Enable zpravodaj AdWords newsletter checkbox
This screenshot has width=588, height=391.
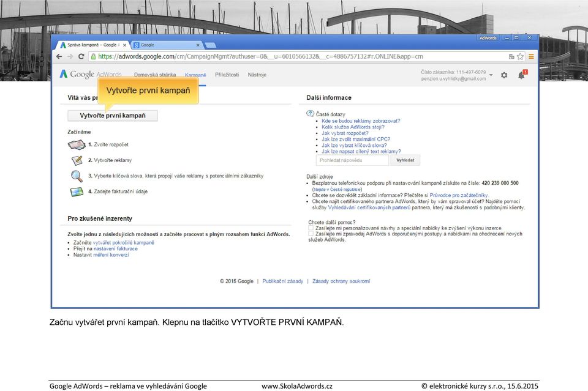(311, 234)
